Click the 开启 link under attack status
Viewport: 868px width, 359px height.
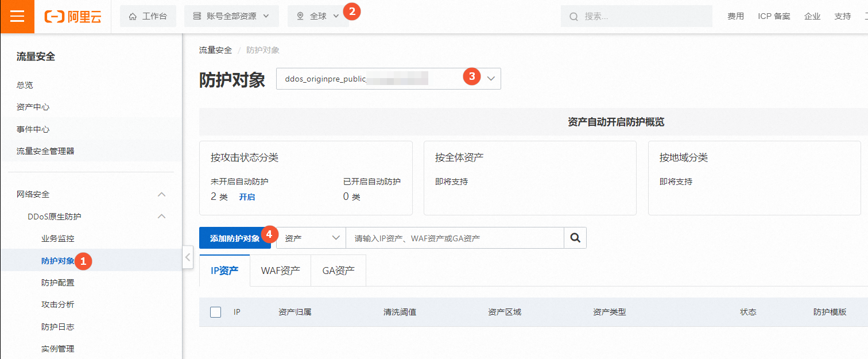[248, 196]
